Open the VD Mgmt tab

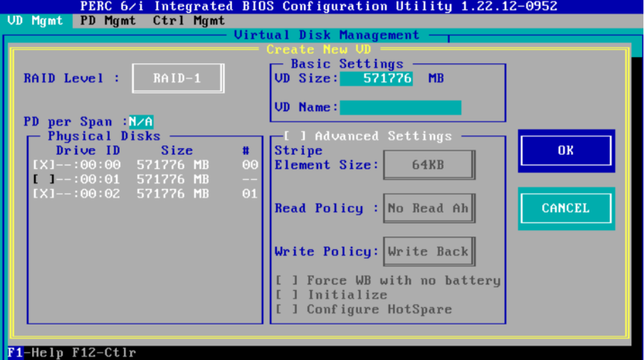coord(35,20)
